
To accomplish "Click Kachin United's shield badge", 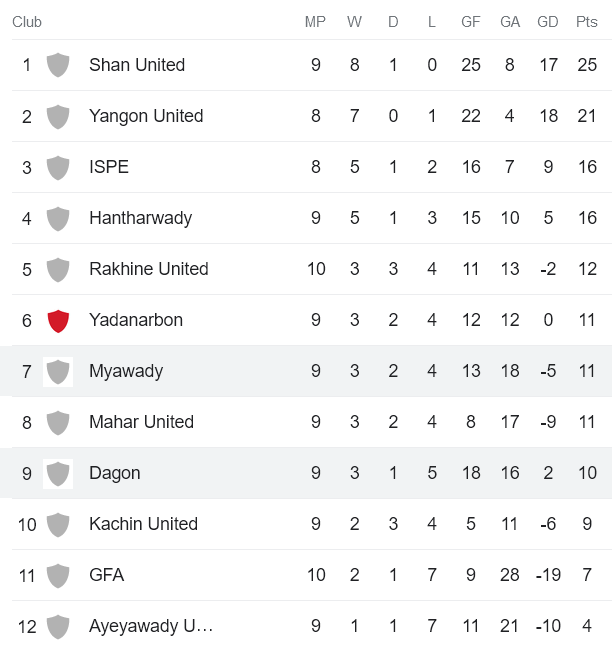I will (58, 524).
